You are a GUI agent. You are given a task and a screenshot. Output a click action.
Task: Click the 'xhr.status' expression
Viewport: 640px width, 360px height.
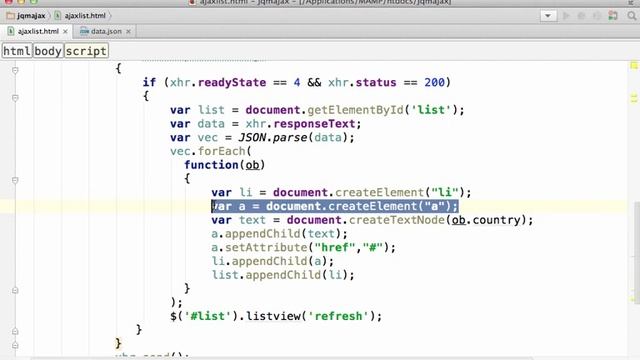coord(362,82)
